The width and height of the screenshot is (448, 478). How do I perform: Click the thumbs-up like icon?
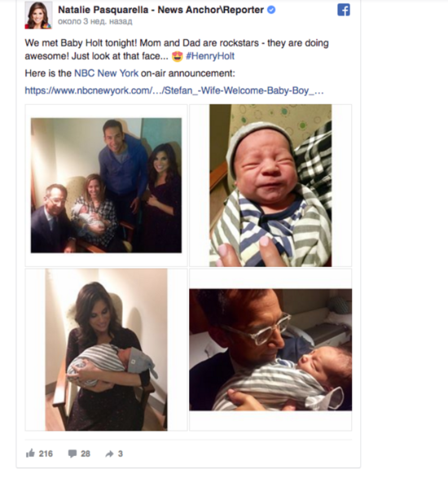point(30,454)
